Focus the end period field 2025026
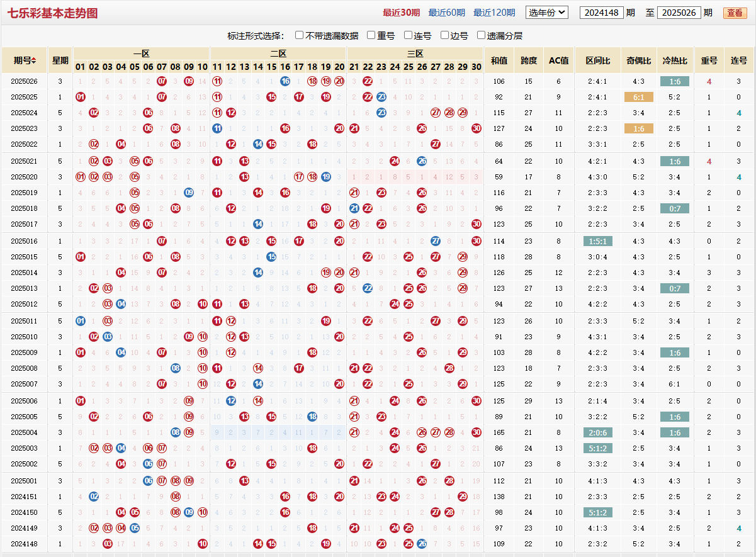Screen dimensions: 756x557 (679, 13)
